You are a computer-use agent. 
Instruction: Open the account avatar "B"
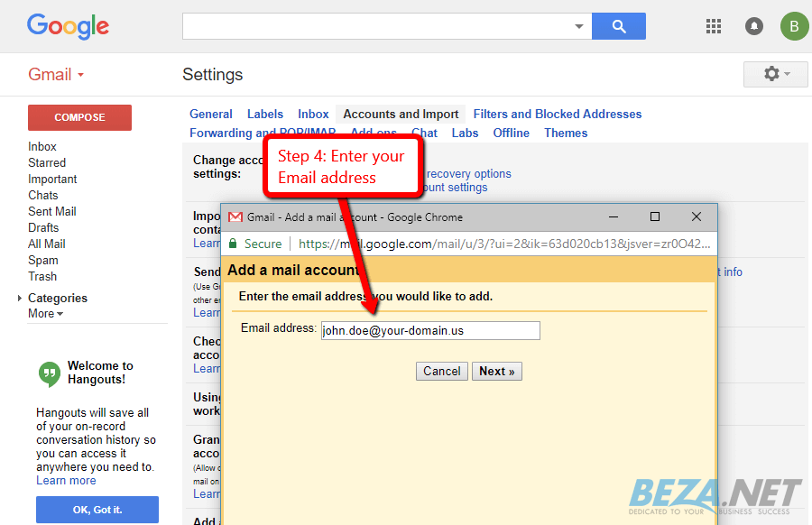[x=794, y=26]
